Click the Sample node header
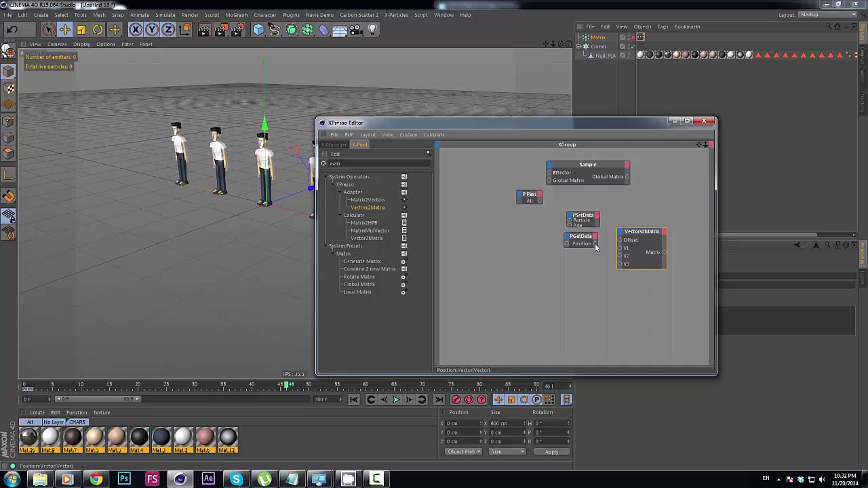868x488 pixels. pos(588,164)
